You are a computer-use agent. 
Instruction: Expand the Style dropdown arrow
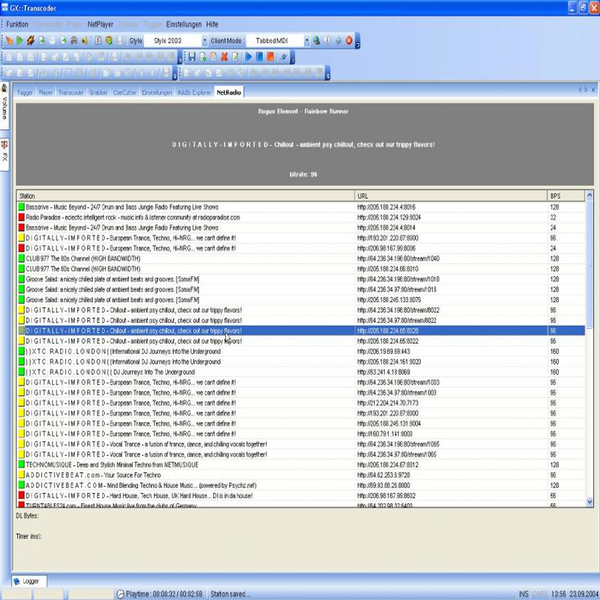(x=205, y=41)
